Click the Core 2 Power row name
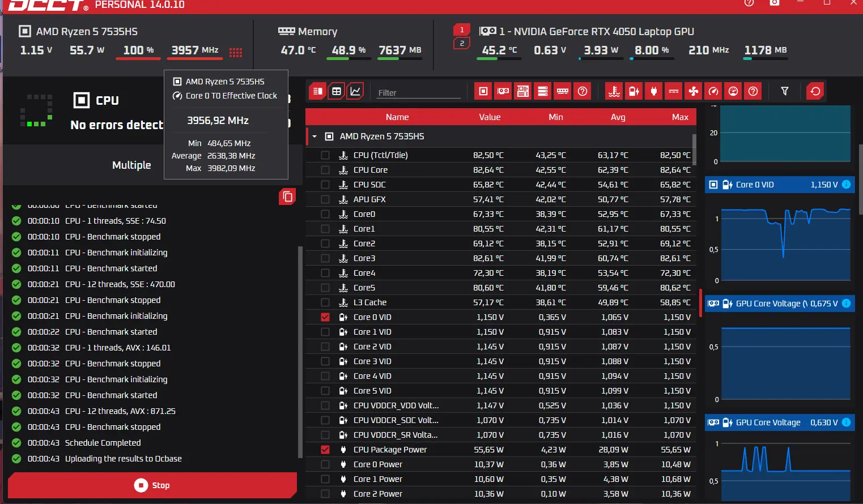The height and width of the screenshot is (504, 863). (x=378, y=494)
